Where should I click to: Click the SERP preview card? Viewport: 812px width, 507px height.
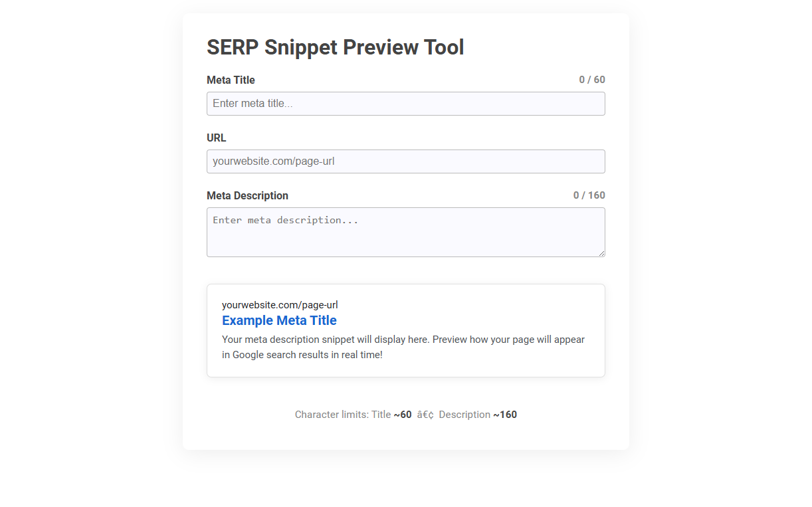pyautogui.click(x=405, y=330)
